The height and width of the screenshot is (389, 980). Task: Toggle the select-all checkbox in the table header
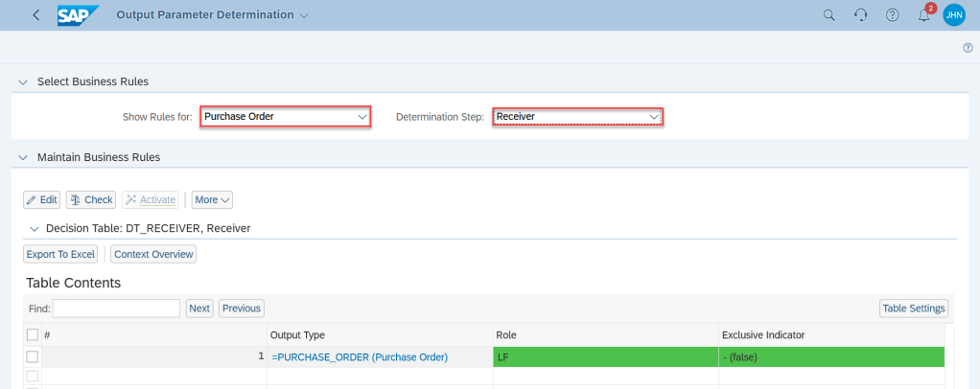click(33, 334)
